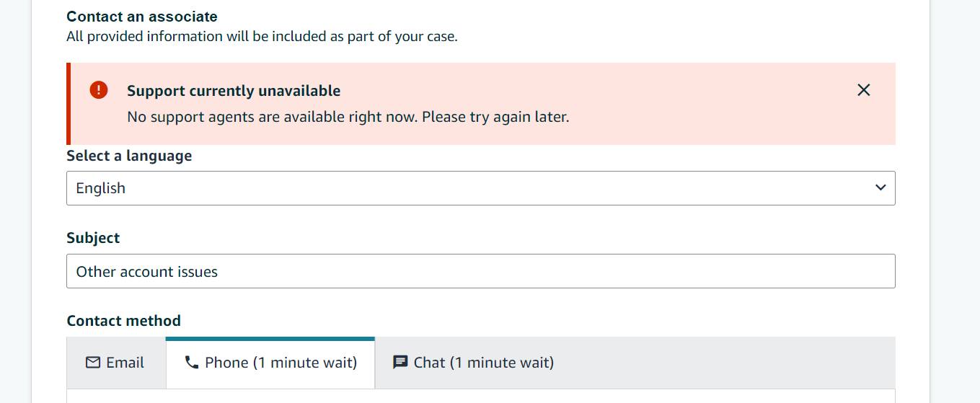Dismiss the Support currently unavailable alert
The image size is (980, 403).
(863, 90)
